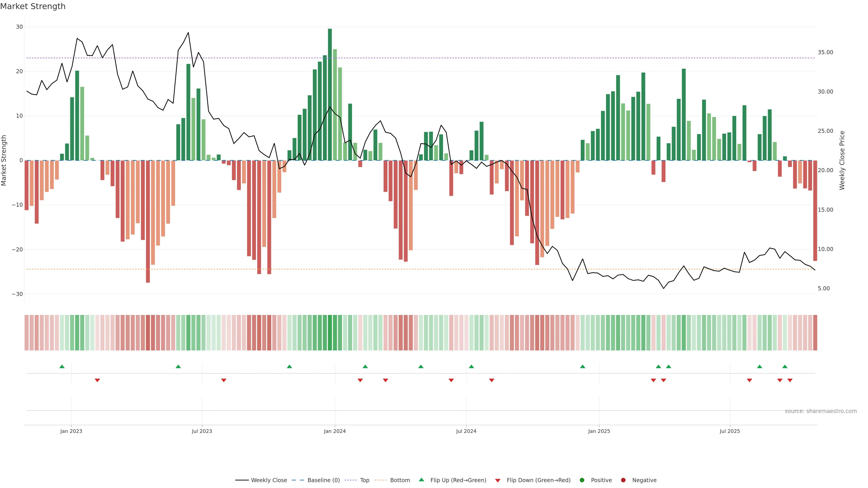
Task: Click the first red flip-down triangle after Jan 2023
Action: click(x=97, y=380)
